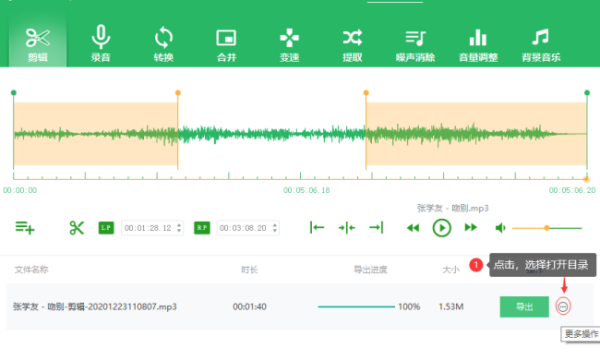Click the start timestamp 00:00:00
The width and height of the screenshot is (600, 360).
20,190
